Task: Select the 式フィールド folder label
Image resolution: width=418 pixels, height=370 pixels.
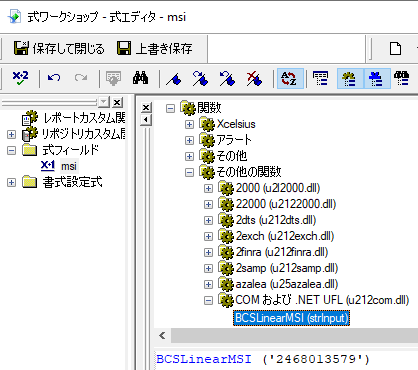Action: click(71, 150)
